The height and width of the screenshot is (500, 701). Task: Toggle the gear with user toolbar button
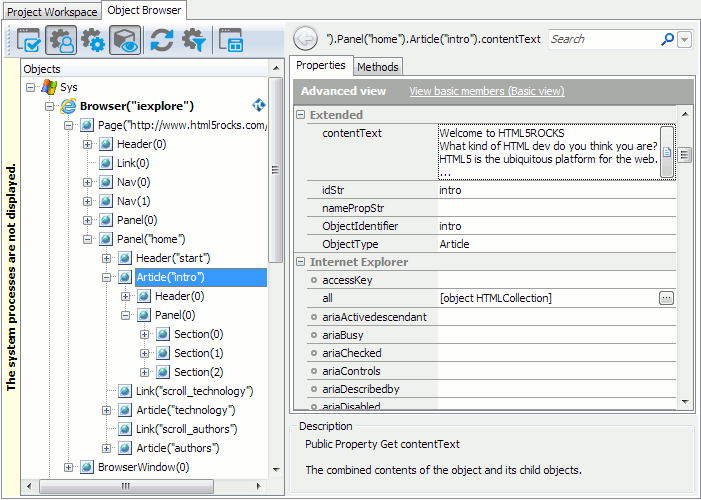tap(61, 40)
